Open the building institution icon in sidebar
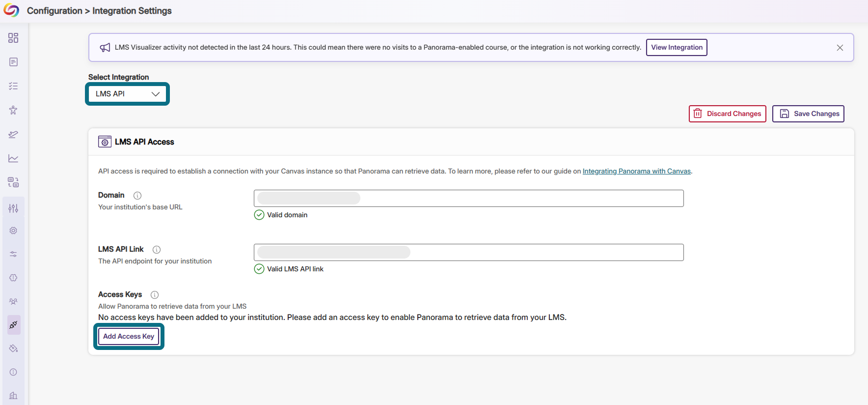868x405 pixels. 13,396
